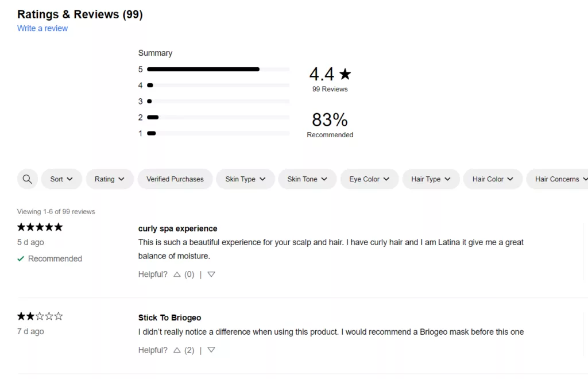Click the search reviews magnifying glass icon
The image size is (588, 379).
tap(27, 179)
